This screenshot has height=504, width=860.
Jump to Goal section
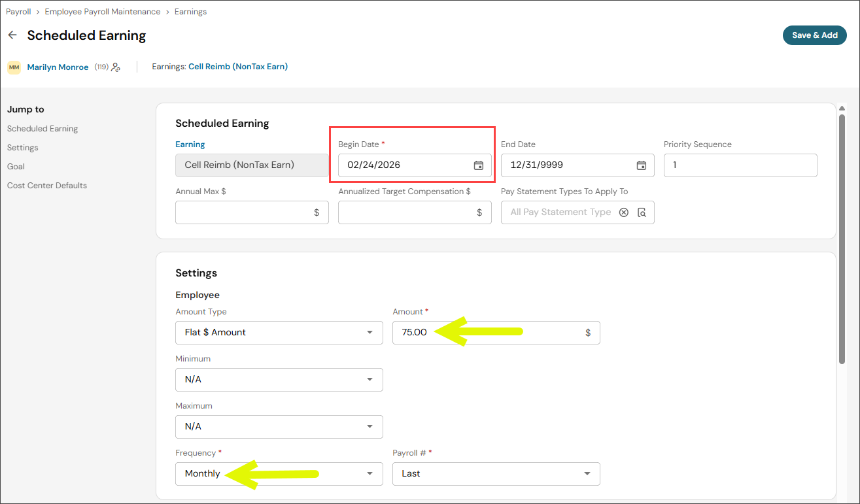pyautogui.click(x=16, y=167)
